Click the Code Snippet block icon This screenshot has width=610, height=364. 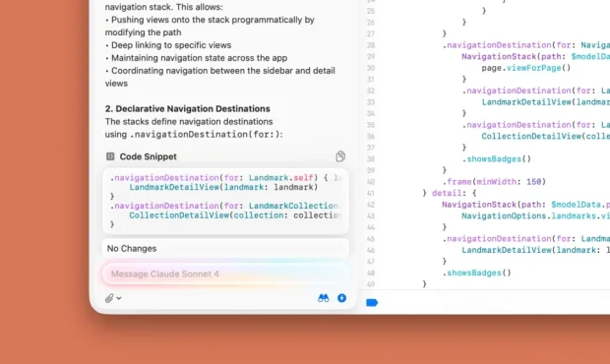(110, 156)
